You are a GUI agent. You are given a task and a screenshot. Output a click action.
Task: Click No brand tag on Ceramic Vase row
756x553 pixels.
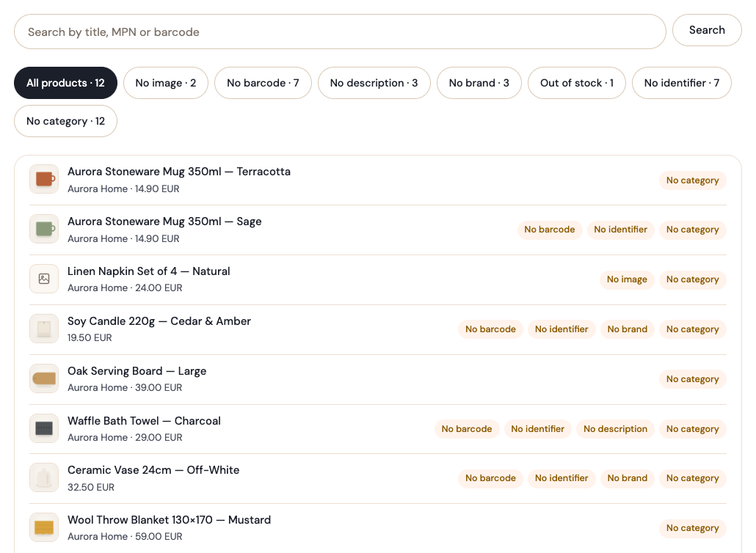628,478
